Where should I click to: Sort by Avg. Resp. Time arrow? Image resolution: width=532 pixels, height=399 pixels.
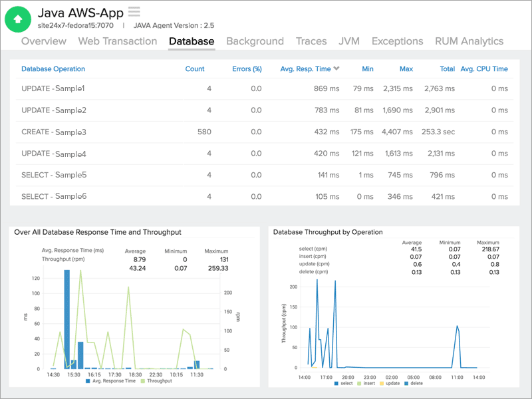(x=336, y=68)
